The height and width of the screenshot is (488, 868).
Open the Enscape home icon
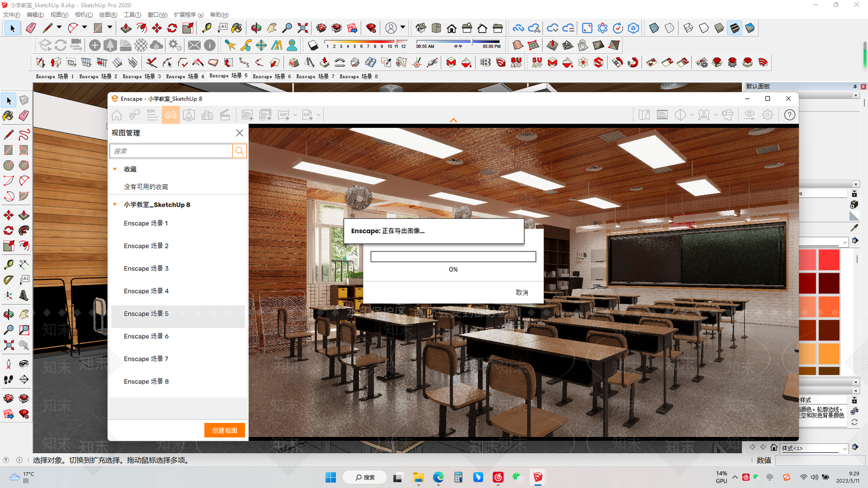pos(117,115)
